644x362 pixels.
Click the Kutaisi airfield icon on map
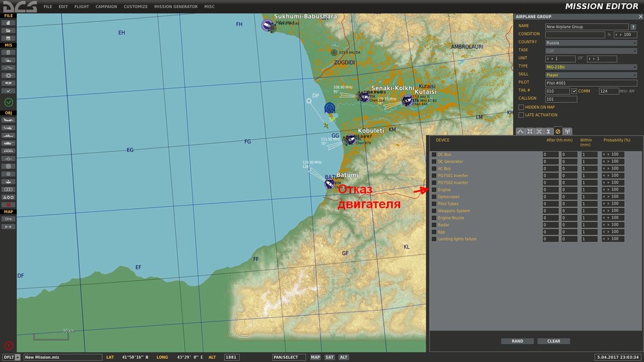[407, 100]
